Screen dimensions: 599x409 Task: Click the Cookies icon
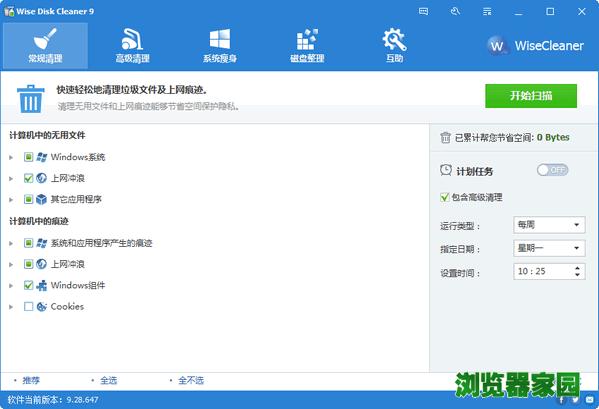41,306
